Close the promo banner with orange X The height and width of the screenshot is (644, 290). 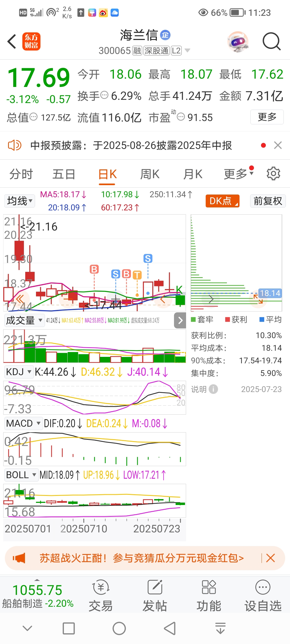[270, 558]
